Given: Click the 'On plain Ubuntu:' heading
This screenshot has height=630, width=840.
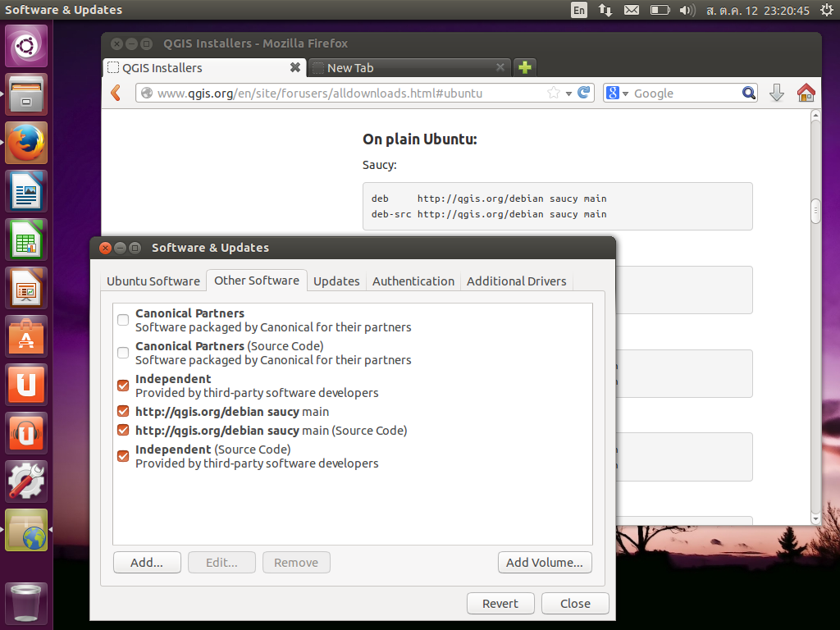Looking at the screenshot, I should tap(419, 139).
